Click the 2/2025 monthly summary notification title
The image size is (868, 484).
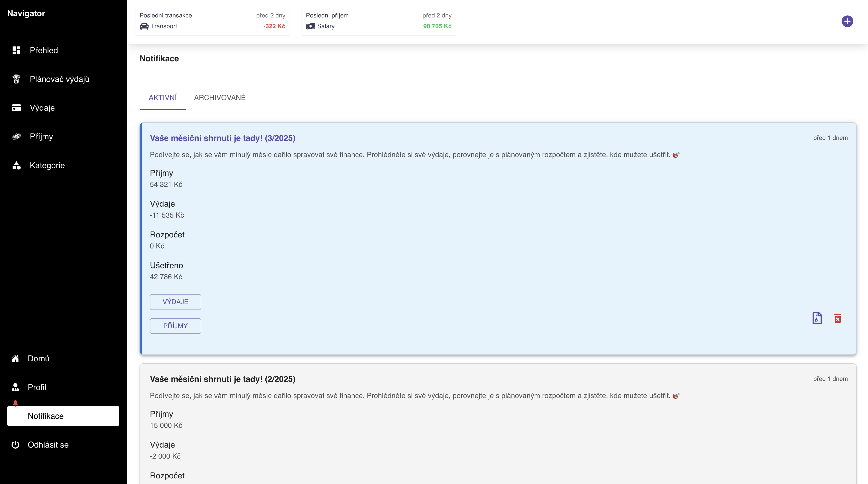[x=223, y=379]
